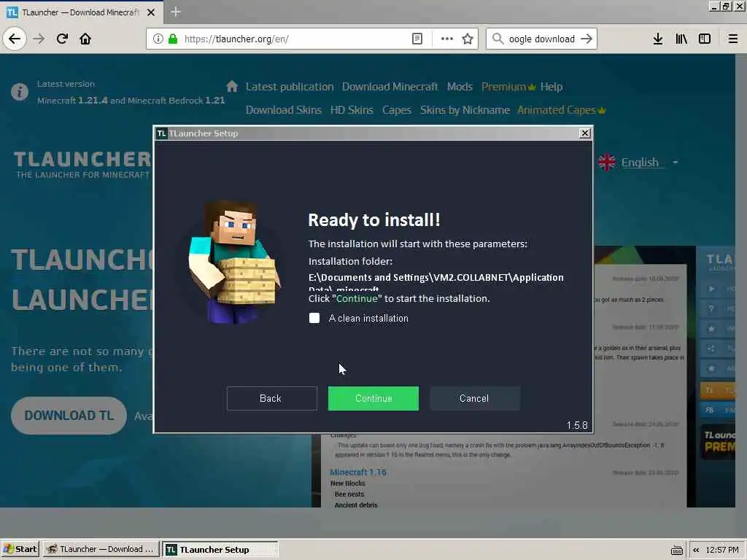Open the Download Skins menu item
Viewport: 747px width, 560px height.
(284, 110)
